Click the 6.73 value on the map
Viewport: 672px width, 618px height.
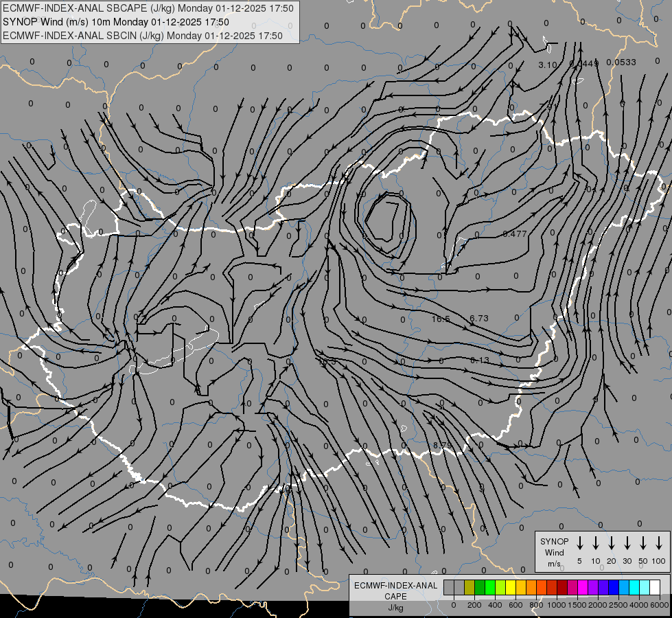(478, 318)
